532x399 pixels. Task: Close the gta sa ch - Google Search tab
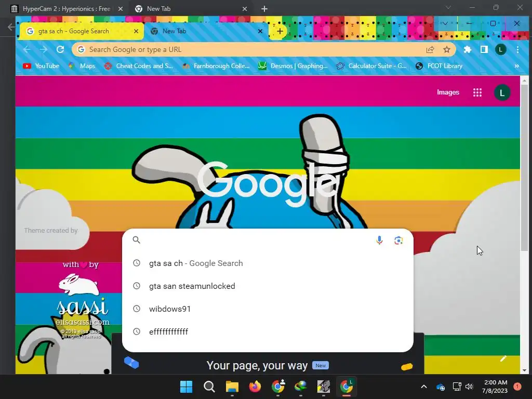click(136, 31)
